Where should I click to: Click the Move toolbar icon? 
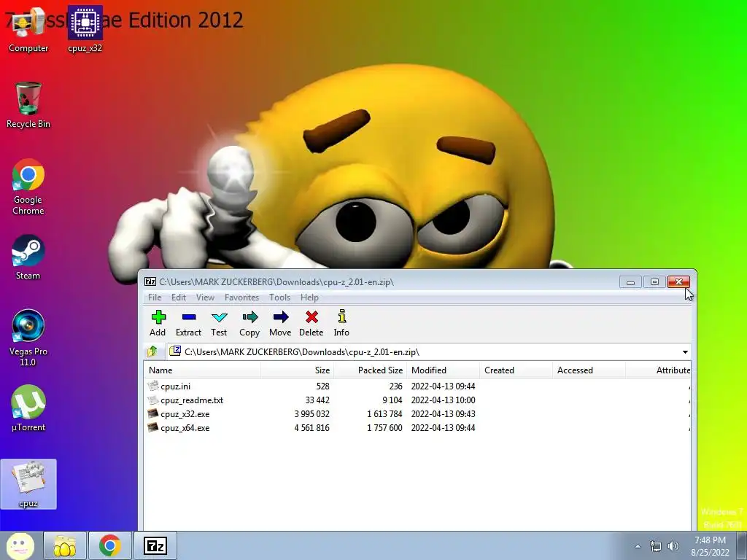click(281, 317)
